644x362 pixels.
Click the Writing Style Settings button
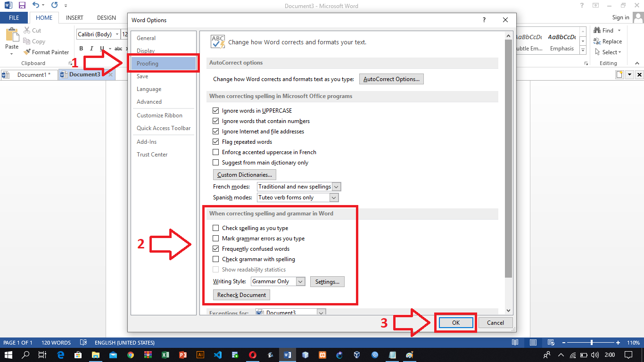point(327,282)
